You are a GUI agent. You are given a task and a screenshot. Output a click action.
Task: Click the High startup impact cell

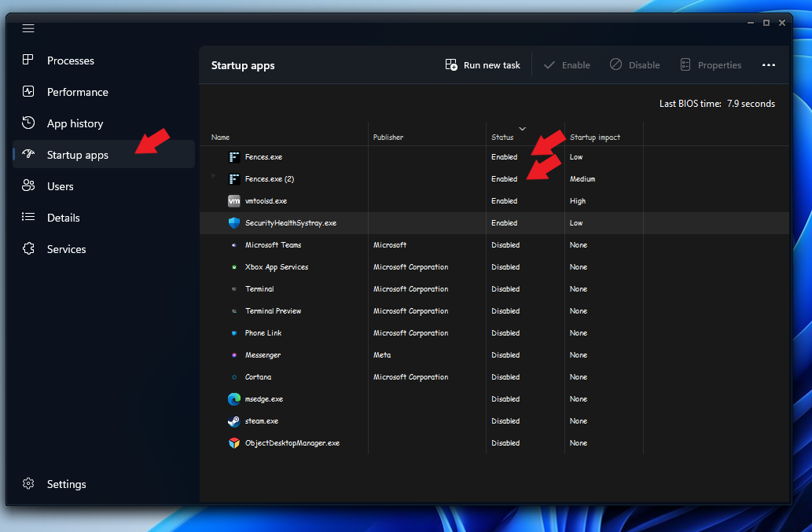(578, 201)
